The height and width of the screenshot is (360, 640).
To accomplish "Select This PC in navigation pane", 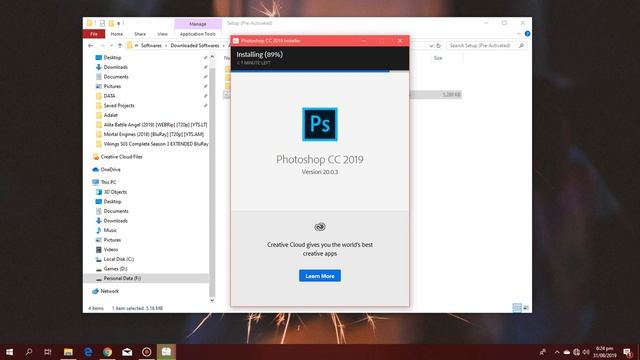I will 108,182.
